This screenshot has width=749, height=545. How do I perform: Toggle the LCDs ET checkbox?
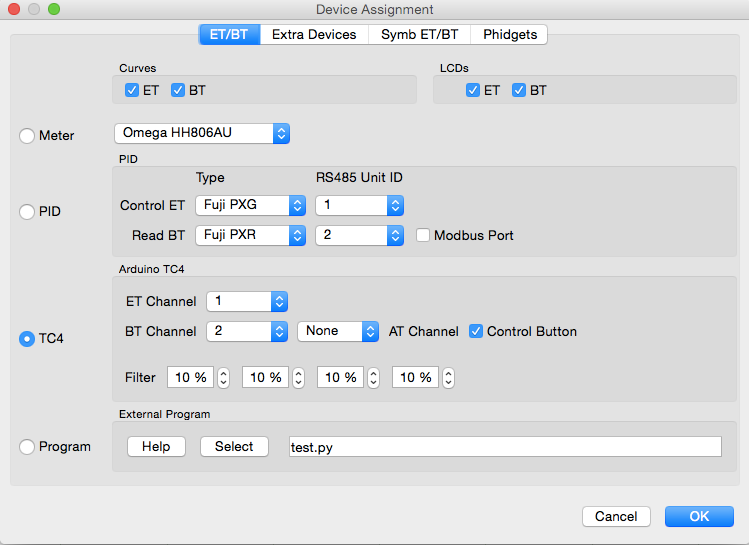(x=472, y=90)
